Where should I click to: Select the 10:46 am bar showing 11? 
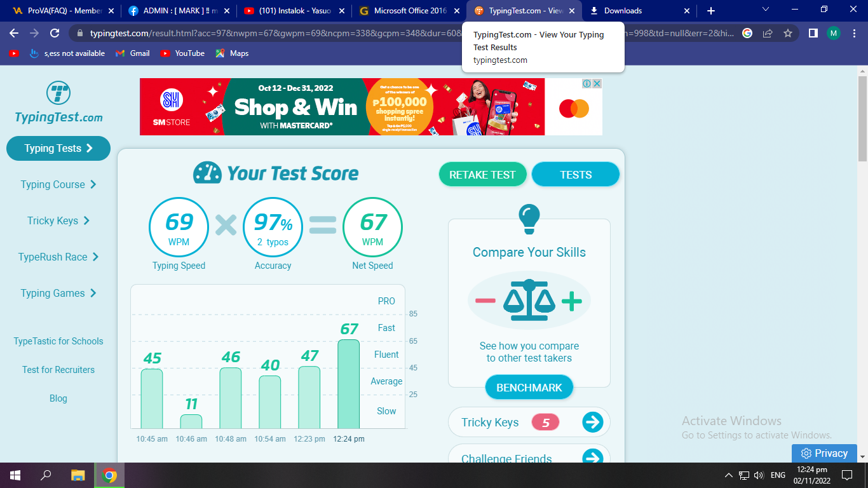click(x=191, y=421)
